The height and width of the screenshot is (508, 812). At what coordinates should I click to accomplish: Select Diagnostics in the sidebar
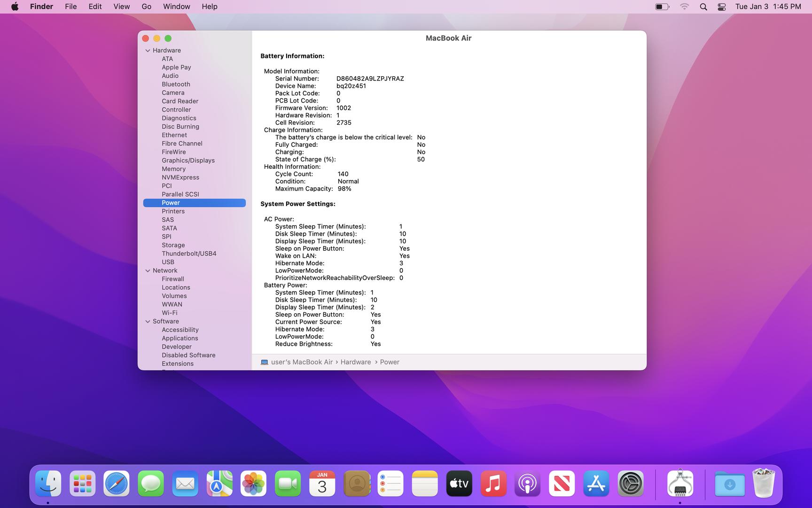pos(179,118)
